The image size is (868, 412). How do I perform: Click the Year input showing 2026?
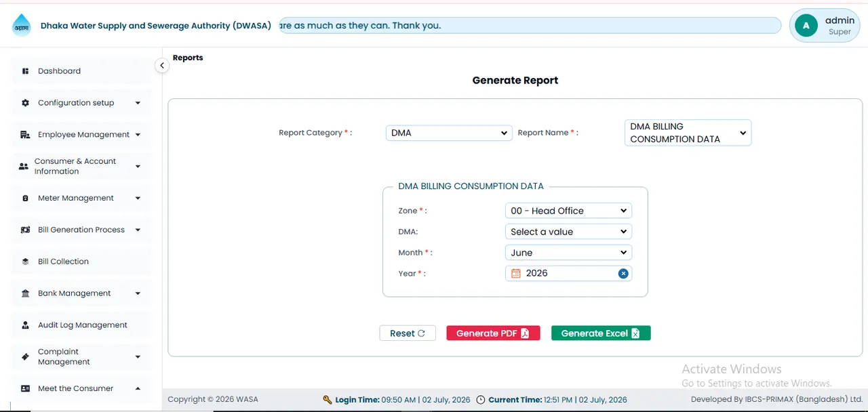tap(568, 273)
